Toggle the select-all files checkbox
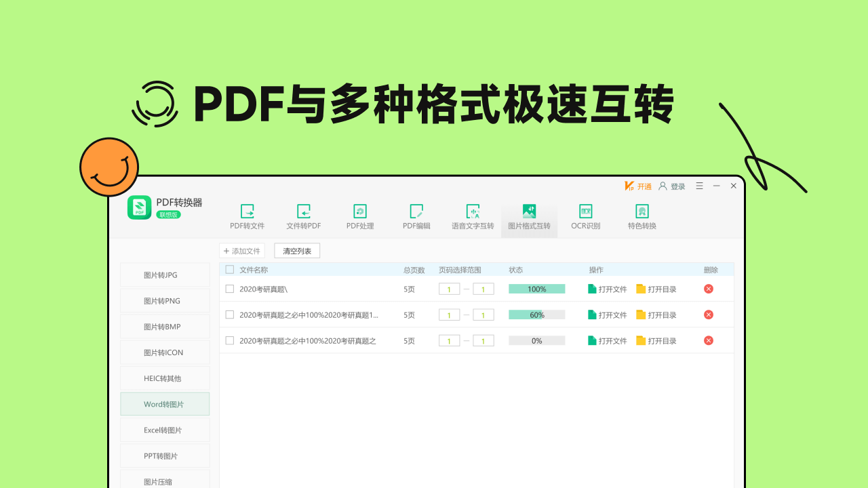This screenshot has width=868, height=488. coord(229,269)
